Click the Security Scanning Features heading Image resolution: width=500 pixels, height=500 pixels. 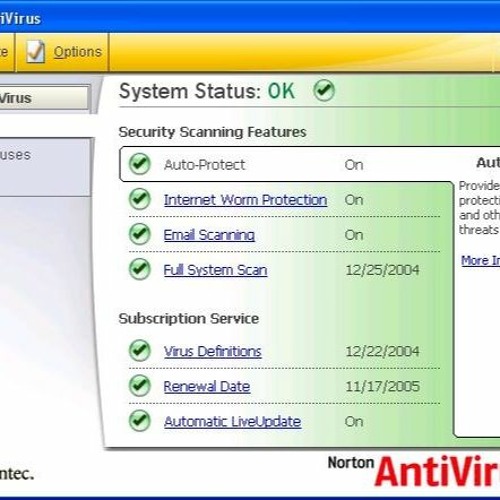213,132
